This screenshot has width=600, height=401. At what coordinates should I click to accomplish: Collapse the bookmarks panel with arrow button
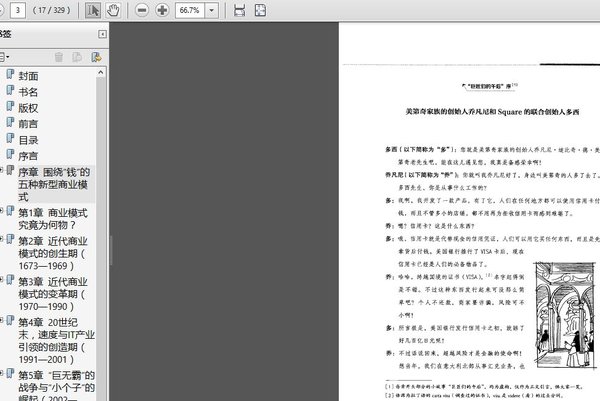[x=103, y=34]
